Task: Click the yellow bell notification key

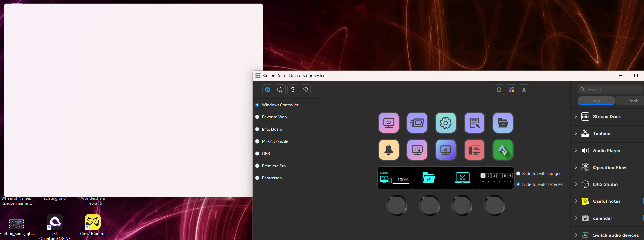Action: point(389,150)
